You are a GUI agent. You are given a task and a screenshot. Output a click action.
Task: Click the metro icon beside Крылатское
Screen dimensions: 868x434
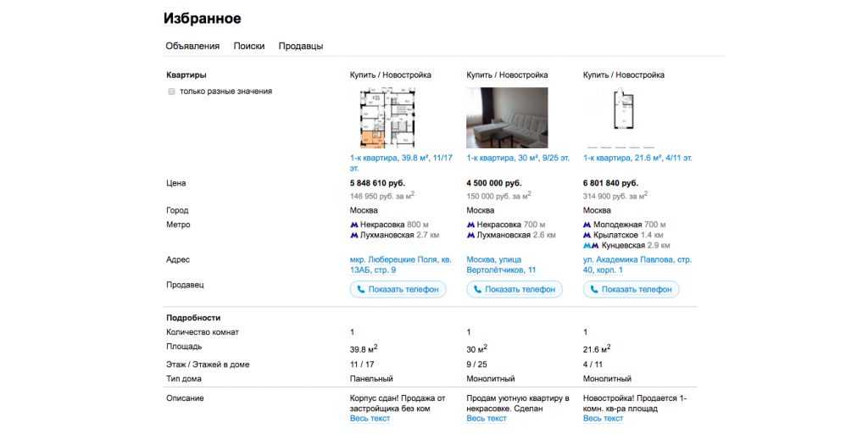[x=587, y=235]
